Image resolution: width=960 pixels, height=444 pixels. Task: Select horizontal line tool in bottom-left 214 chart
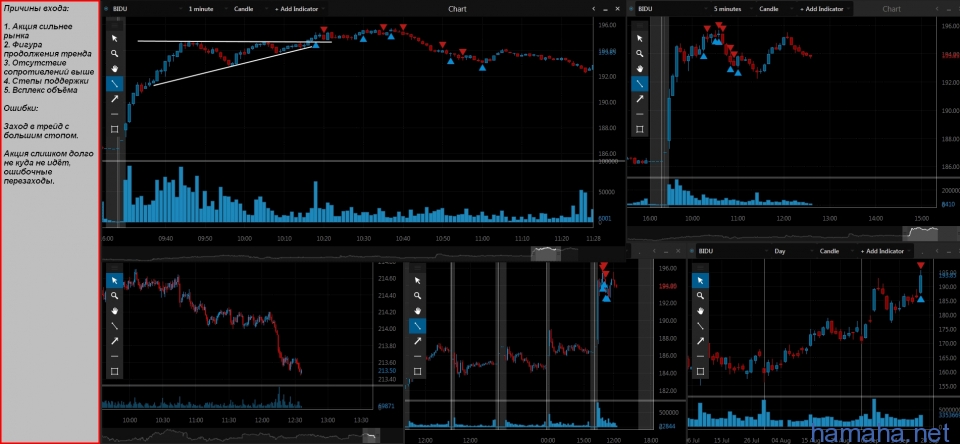tap(114, 356)
